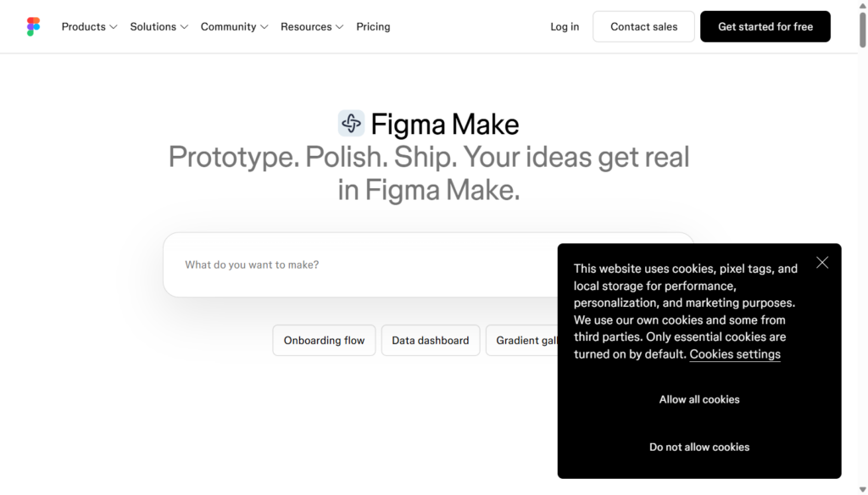Choose the Data dashboard suggestion chip
Viewport: 868px width, 495px height.
coord(430,341)
